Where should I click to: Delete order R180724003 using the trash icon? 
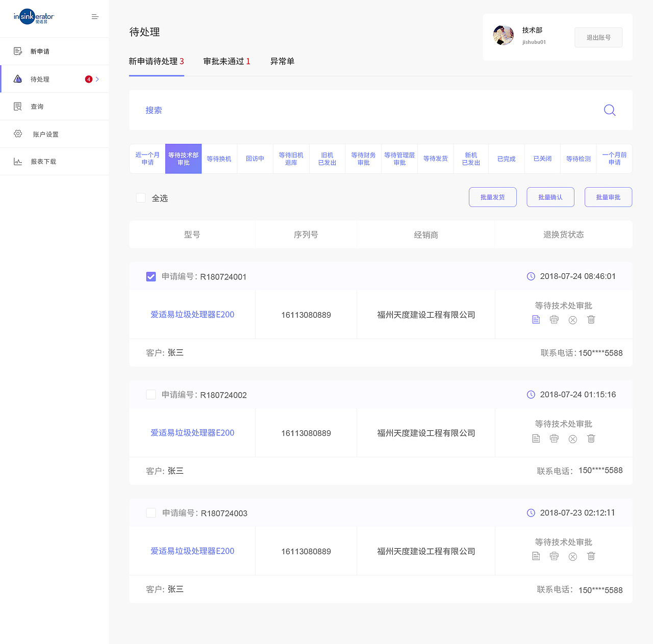coord(591,556)
